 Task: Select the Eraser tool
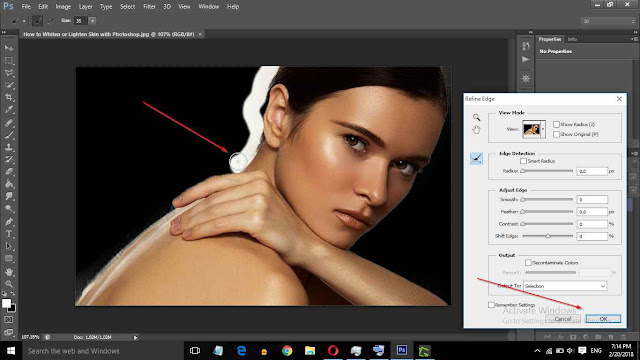tap(9, 171)
